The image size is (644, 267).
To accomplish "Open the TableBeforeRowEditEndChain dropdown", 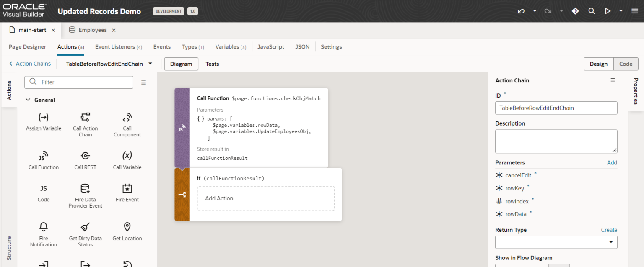I will [150, 64].
